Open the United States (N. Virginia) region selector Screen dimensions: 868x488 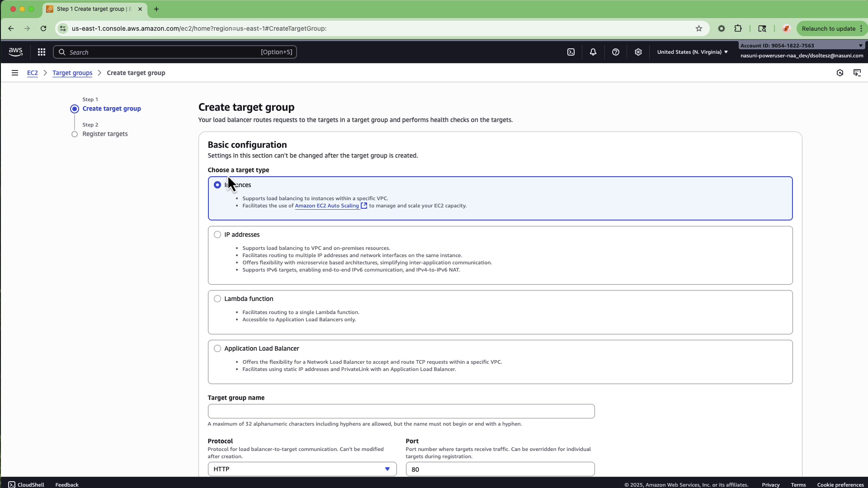click(x=692, y=52)
